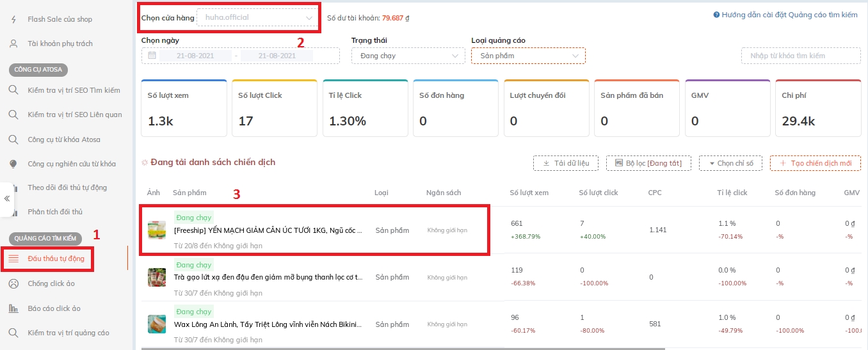Go to Phân tích đối thủ menu

[x=55, y=212]
